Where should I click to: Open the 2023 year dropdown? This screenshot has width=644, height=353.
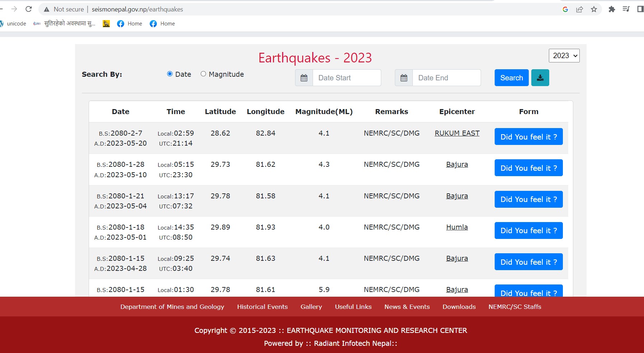[x=564, y=56]
